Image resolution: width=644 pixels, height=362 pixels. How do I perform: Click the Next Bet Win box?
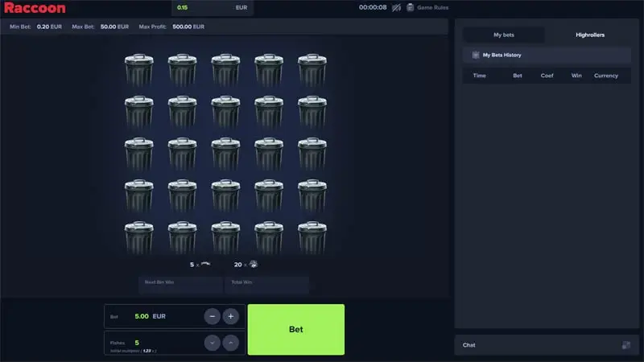pos(180,286)
